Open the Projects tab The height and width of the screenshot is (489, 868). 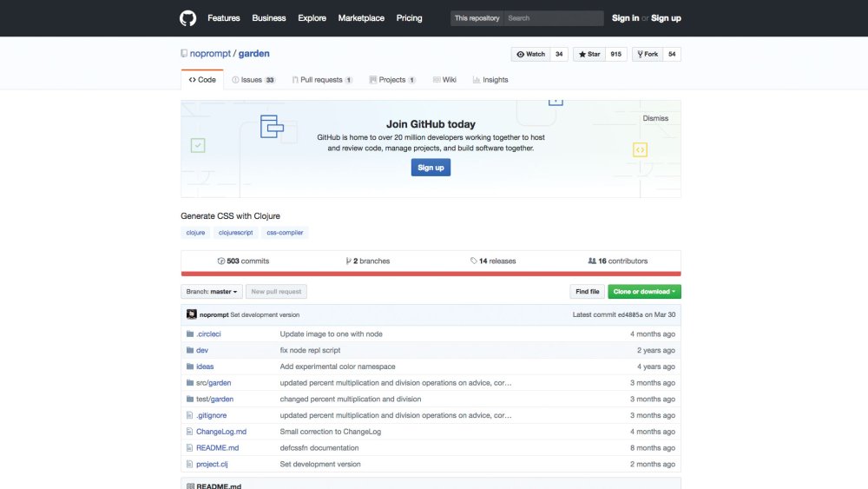click(392, 80)
